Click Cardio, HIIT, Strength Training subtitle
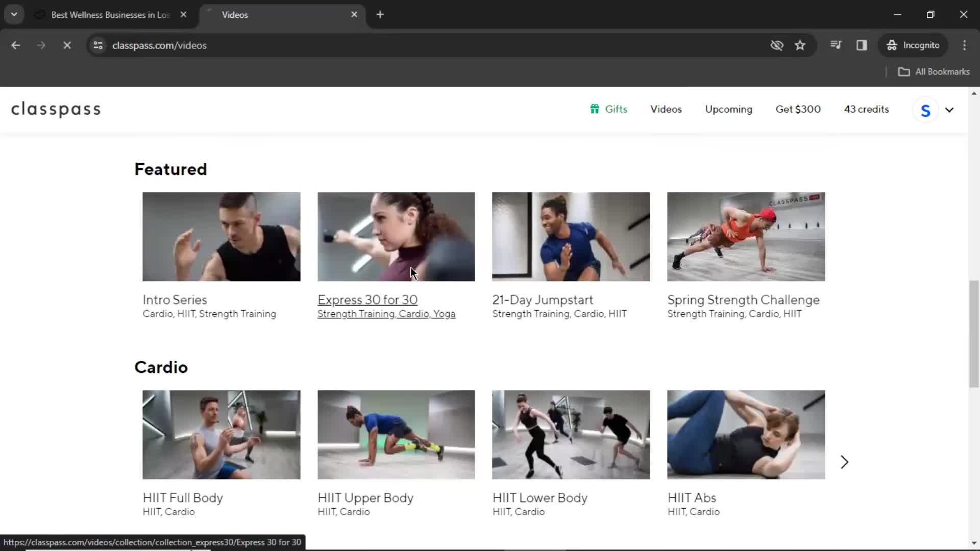The image size is (980, 551). (x=209, y=314)
